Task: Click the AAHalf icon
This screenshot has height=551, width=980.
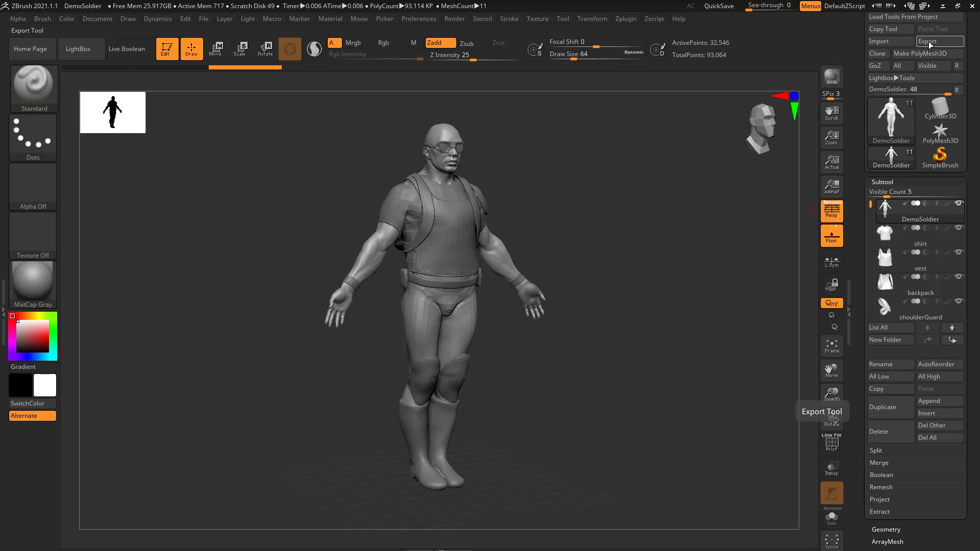Action: point(831,187)
